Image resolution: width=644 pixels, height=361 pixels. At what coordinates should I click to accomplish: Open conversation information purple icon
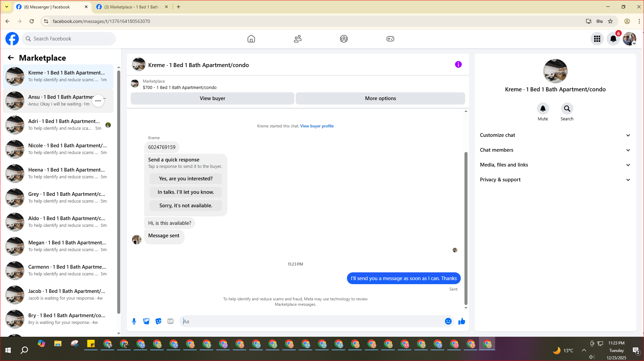(x=458, y=64)
